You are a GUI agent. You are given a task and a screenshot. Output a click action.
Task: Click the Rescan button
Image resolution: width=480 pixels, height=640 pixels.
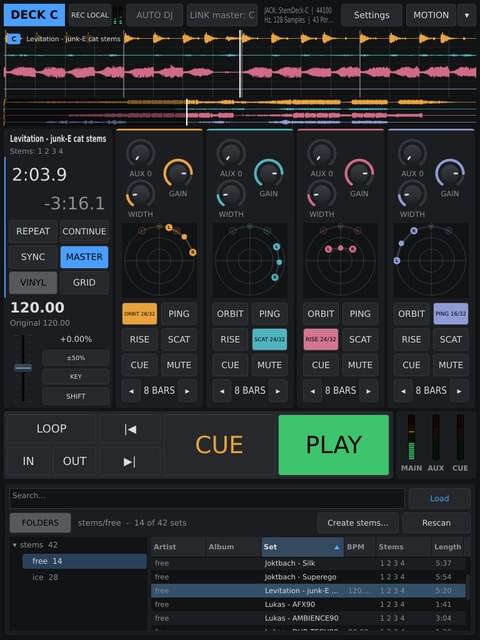pos(436,523)
